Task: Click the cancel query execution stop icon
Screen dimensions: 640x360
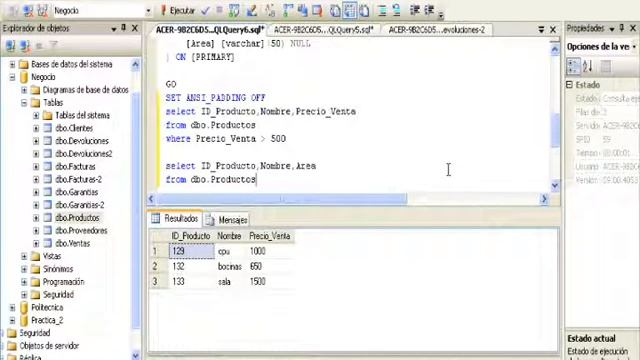Action: coord(219,10)
